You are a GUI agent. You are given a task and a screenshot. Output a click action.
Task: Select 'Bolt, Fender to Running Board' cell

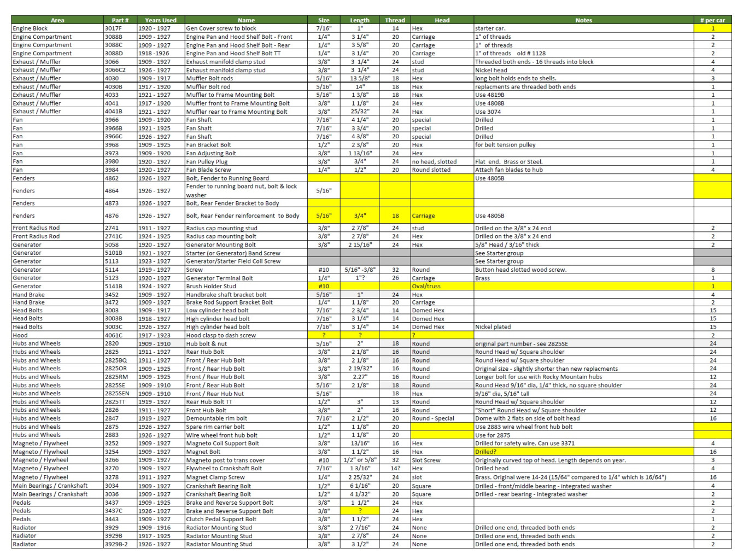click(x=246, y=178)
